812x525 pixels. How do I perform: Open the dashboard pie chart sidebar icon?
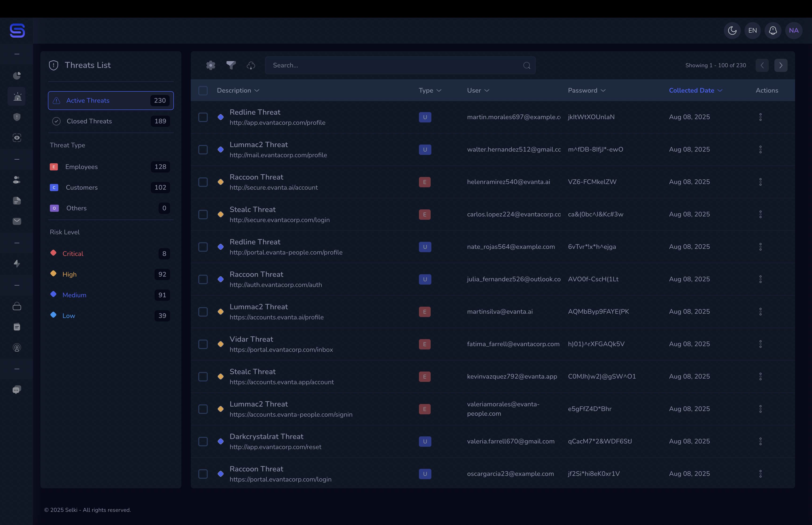pos(17,76)
